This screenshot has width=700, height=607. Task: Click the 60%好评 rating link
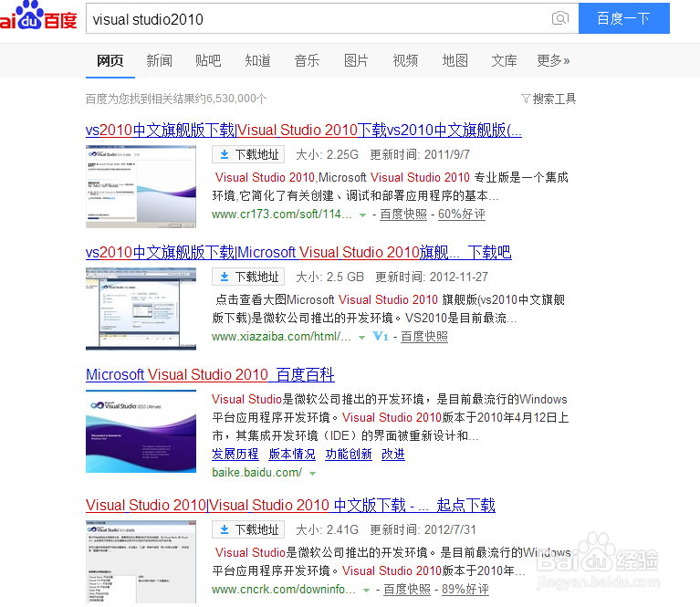tap(461, 215)
